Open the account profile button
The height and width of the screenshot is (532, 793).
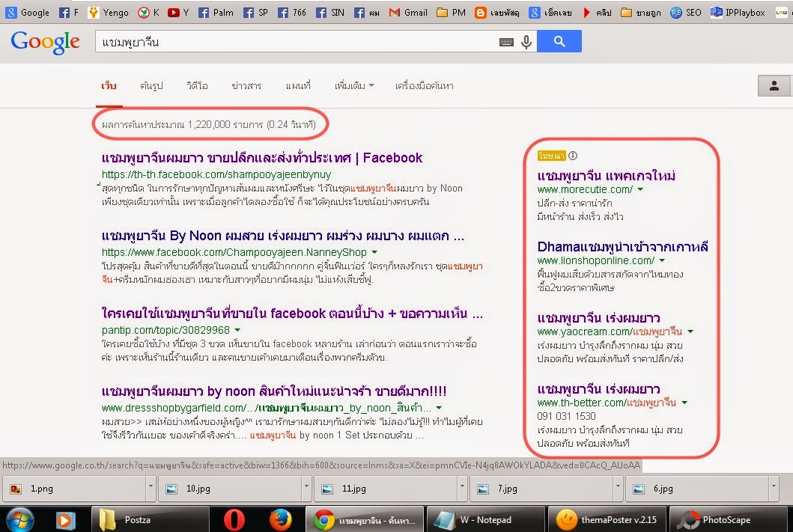coord(774,86)
